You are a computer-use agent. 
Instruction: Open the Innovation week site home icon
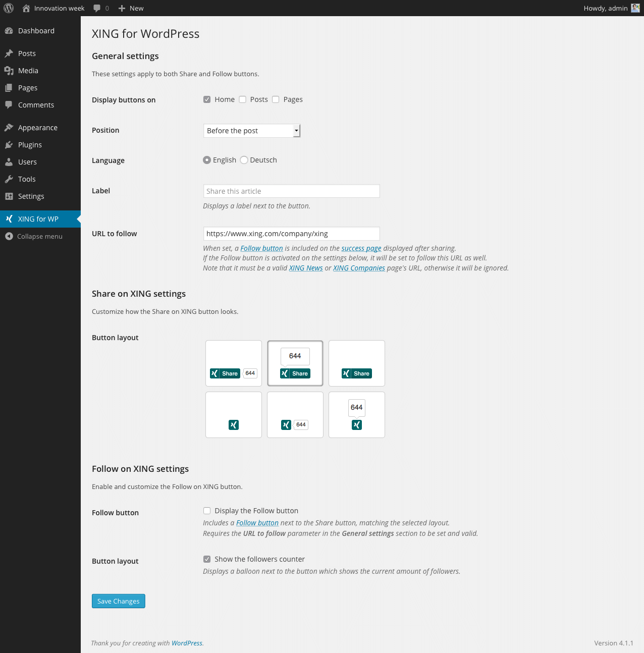pyautogui.click(x=26, y=8)
